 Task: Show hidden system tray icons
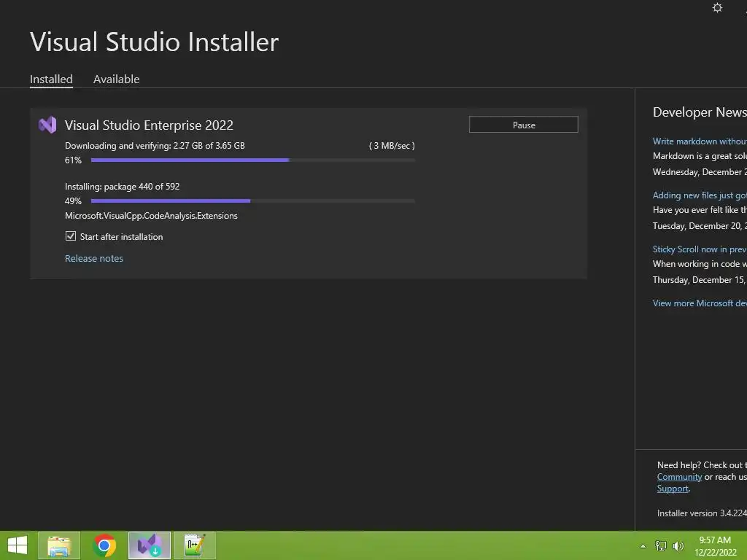point(643,546)
